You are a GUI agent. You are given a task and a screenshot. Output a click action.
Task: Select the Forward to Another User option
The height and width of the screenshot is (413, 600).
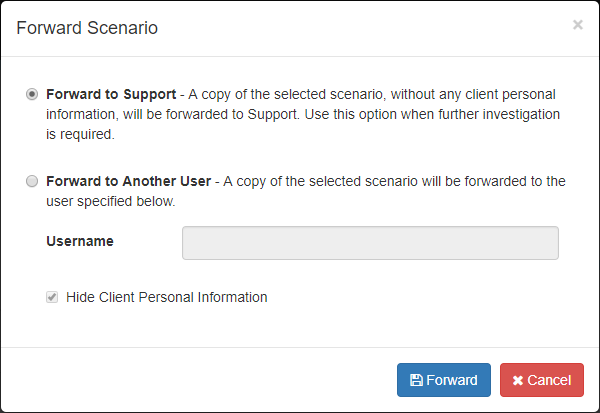(33, 181)
